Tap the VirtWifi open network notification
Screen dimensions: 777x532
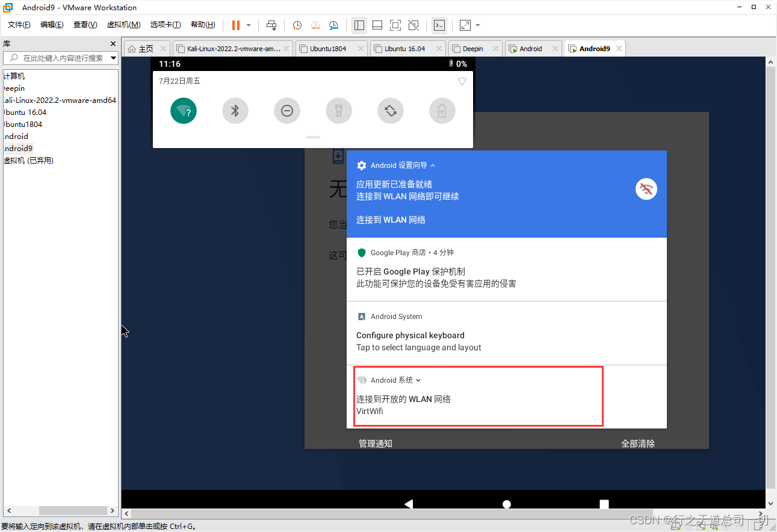click(507, 397)
